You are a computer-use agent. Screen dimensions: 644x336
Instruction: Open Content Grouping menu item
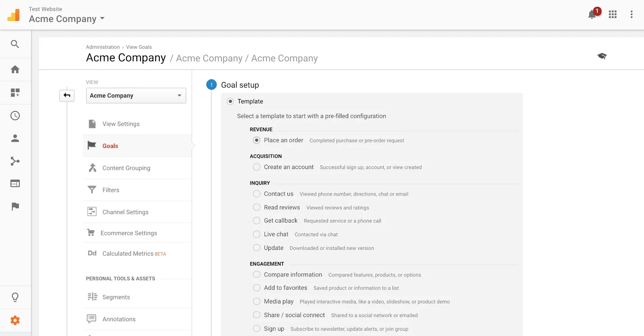[137, 168]
